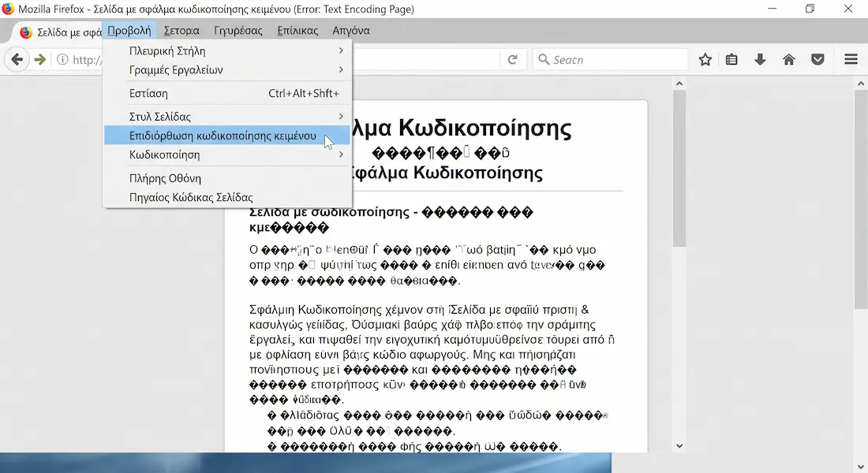Viewport: 868px width, 473px height.
Task: Open the downloads arrow icon
Action: 760,59
